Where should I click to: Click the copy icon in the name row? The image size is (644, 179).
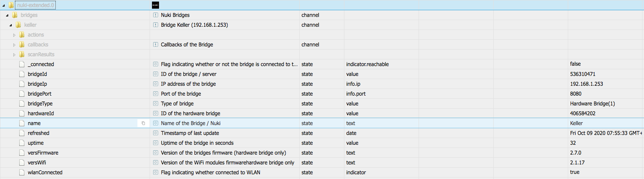click(x=143, y=123)
